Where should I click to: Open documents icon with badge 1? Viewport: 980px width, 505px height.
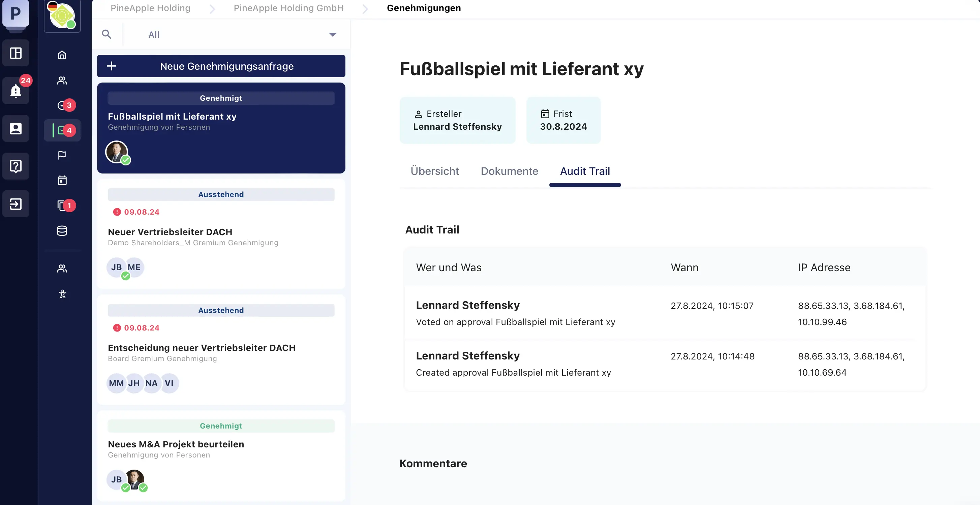pos(62,206)
